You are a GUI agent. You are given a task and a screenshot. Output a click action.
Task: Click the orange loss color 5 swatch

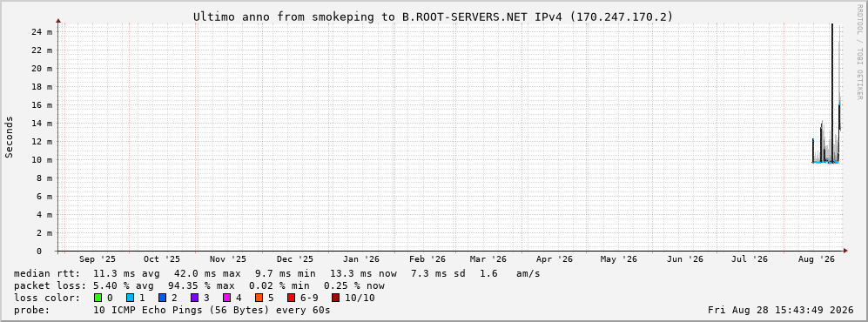(x=259, y=298)
